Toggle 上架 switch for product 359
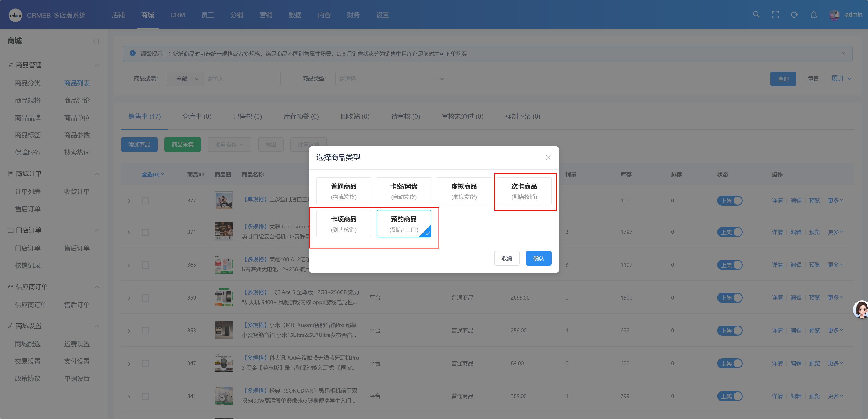This screenshot has width=868, height=419. (x=729, y=298)
